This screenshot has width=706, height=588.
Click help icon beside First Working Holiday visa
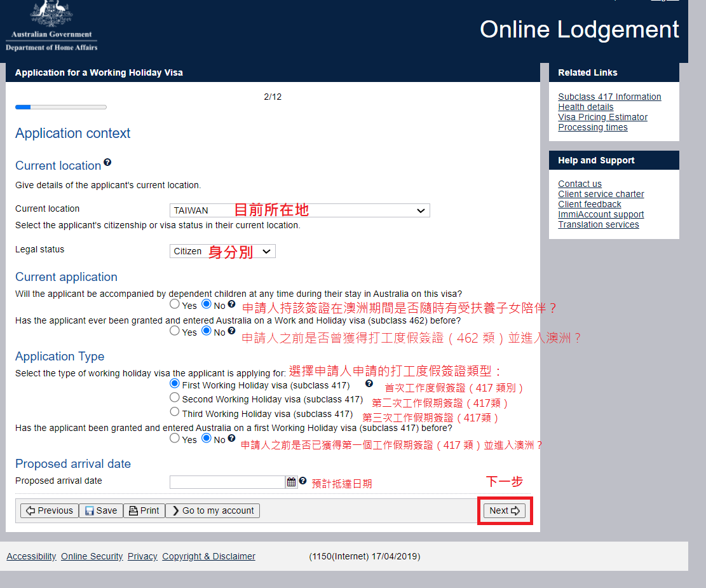coord(369,384)
